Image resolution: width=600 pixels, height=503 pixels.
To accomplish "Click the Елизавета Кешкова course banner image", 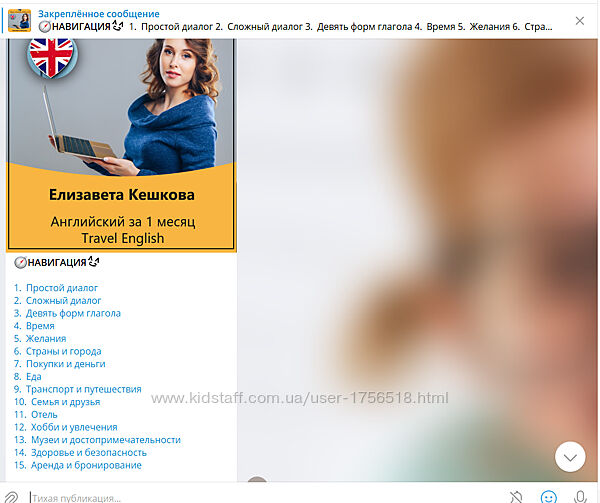I will tap(121, 145).
